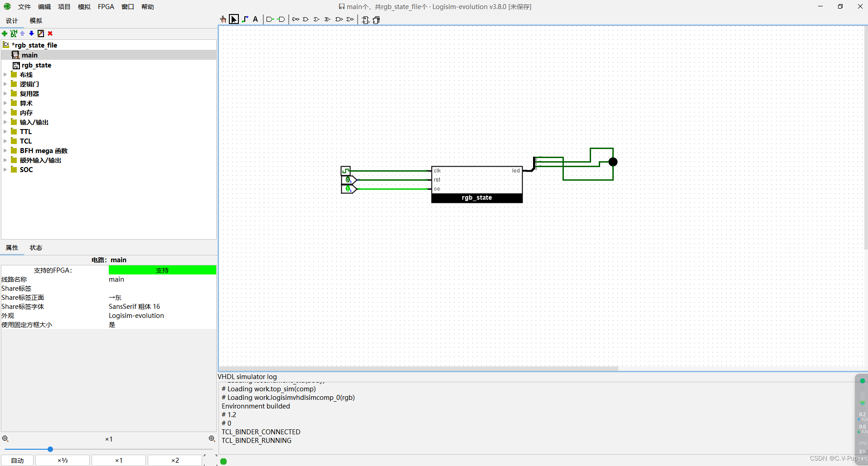Toggle the oe input pin
The width and height of the screenshot is (868, 466).
point(348,189)
